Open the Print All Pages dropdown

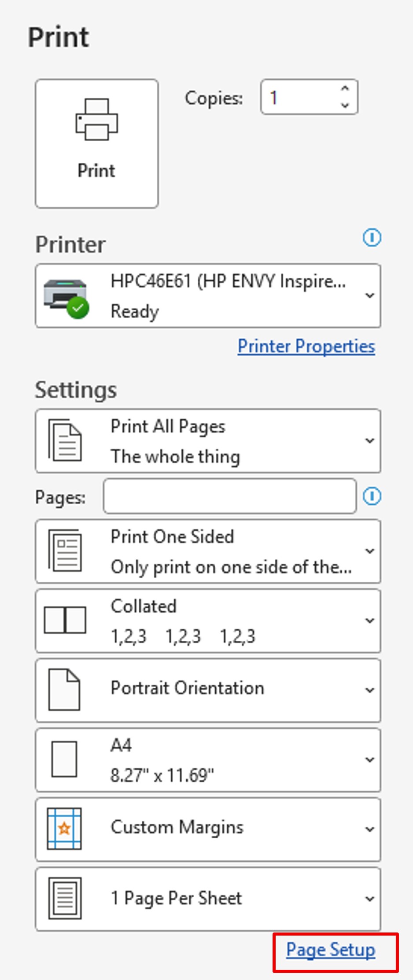click(208, 441)
